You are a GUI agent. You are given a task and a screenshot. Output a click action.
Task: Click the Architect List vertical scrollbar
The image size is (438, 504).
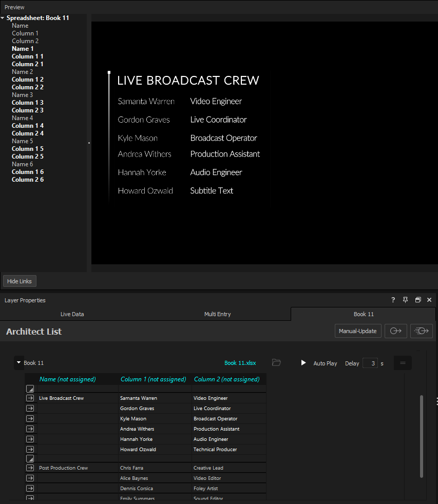pyautogui.click(x=421, y=436)
